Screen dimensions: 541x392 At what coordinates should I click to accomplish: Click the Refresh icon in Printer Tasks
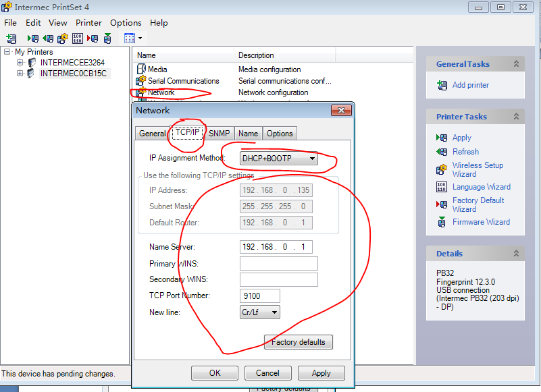442,152
